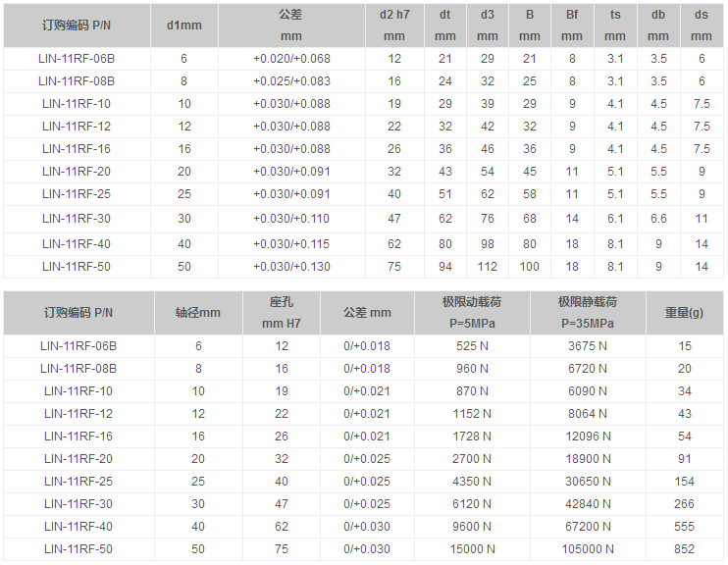Click the Bf mm column header
Viewport: 728px width, 565px height.
(572, 26)
